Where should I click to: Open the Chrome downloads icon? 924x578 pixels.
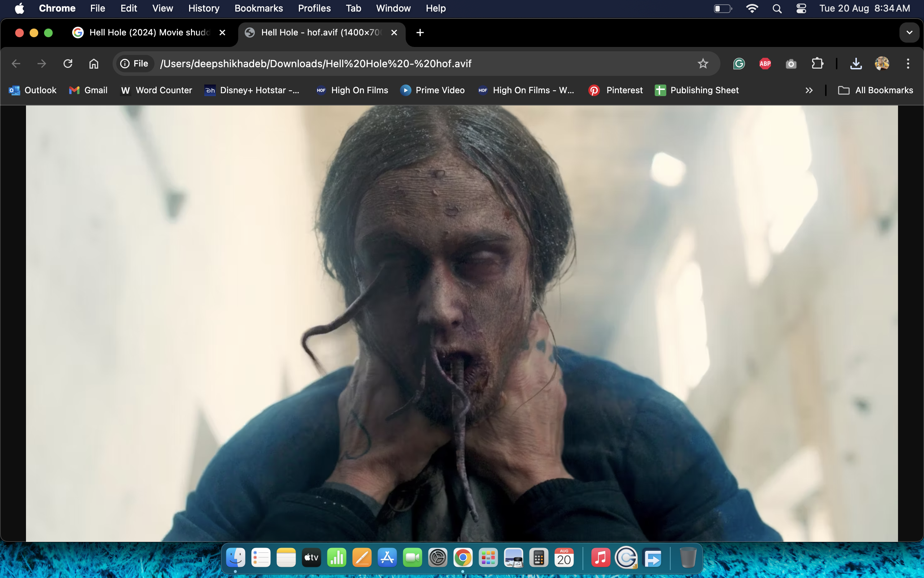(x=856, y=64)
